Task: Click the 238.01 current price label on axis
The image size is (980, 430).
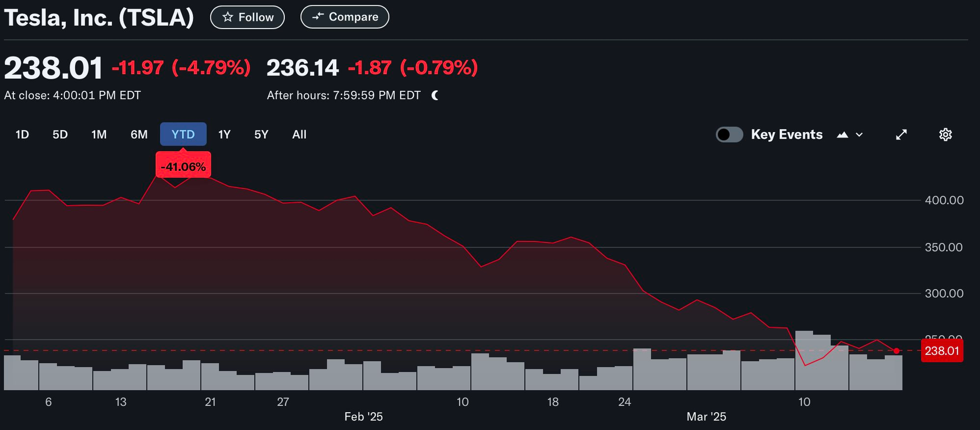Action: click(x=942, y=351)
